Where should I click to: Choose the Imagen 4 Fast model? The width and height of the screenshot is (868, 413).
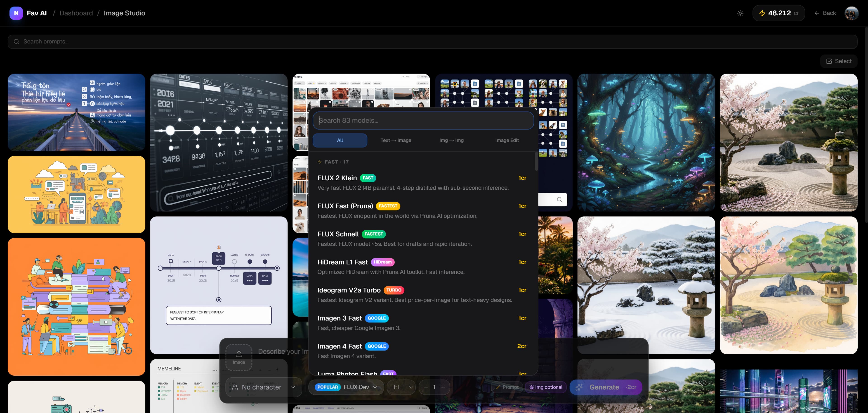pos(422,351)
